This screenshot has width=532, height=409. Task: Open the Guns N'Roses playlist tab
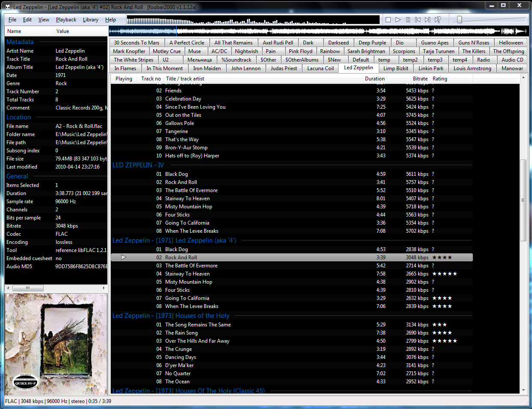[x=474, y=43]
